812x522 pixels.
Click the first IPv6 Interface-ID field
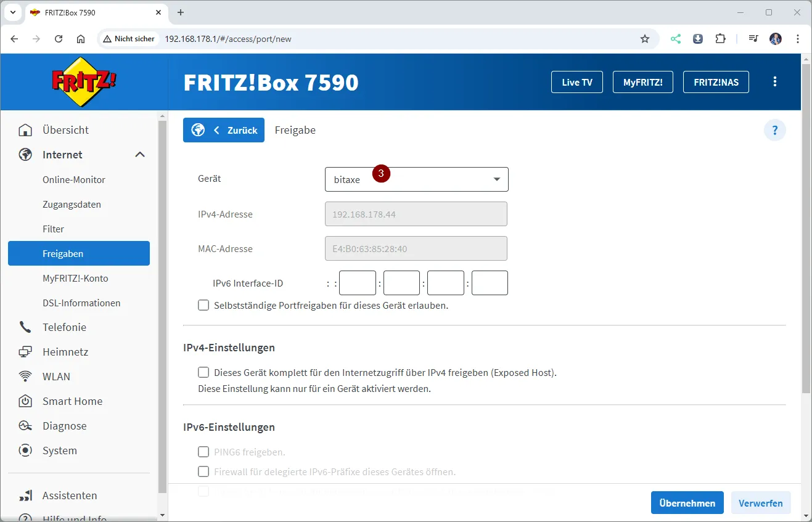coord(357,283)
